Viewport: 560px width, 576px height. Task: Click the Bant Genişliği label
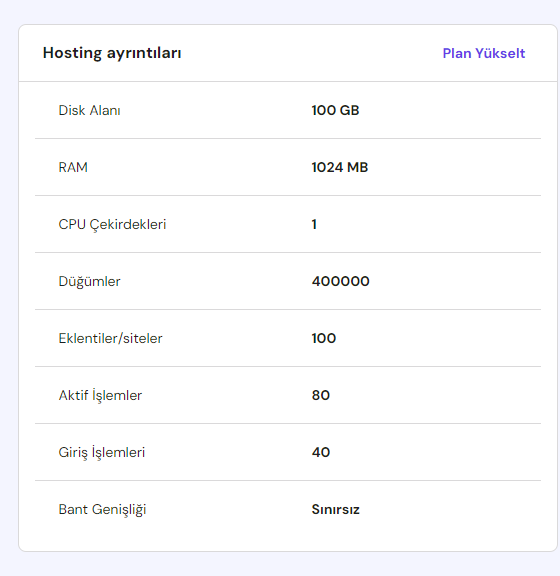(x=103, y=510)
